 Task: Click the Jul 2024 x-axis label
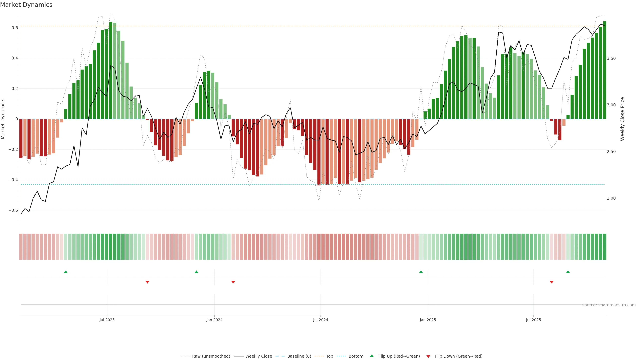click(320, 320)
